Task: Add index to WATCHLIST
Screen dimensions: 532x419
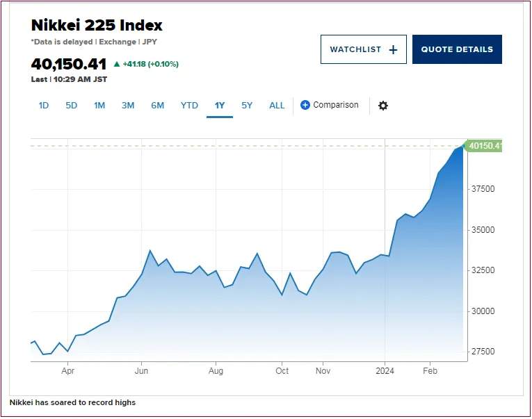Action: click(x=355, y=49)
